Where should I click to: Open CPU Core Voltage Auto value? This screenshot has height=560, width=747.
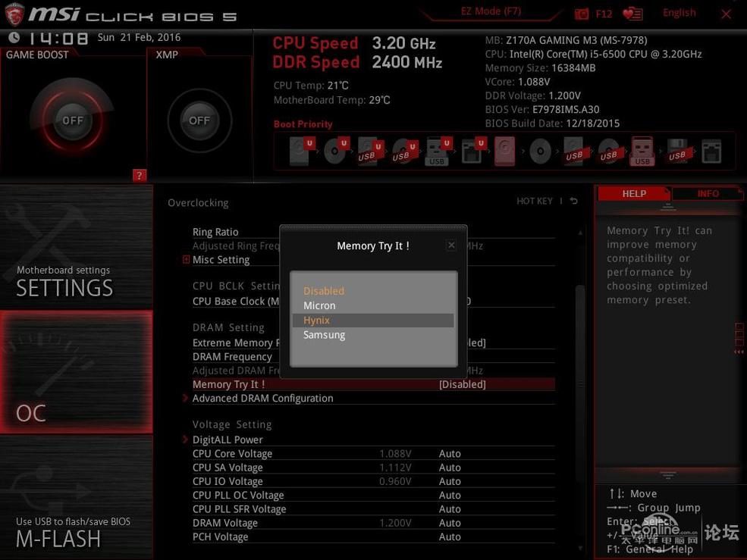click(x=450, y=454)
